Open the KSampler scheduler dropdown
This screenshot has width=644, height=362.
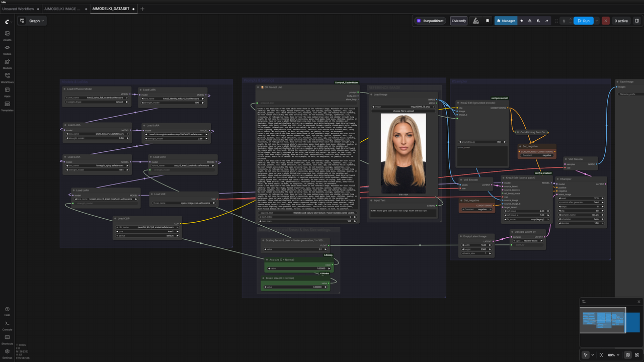[x=581, y=219]
